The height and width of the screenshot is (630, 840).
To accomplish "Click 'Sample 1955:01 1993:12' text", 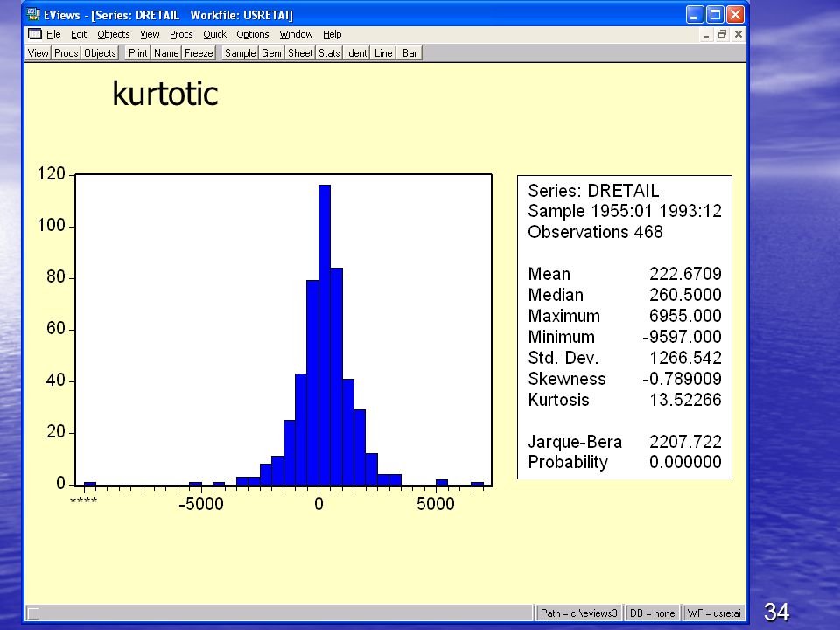I will click(x=625, y=211).
